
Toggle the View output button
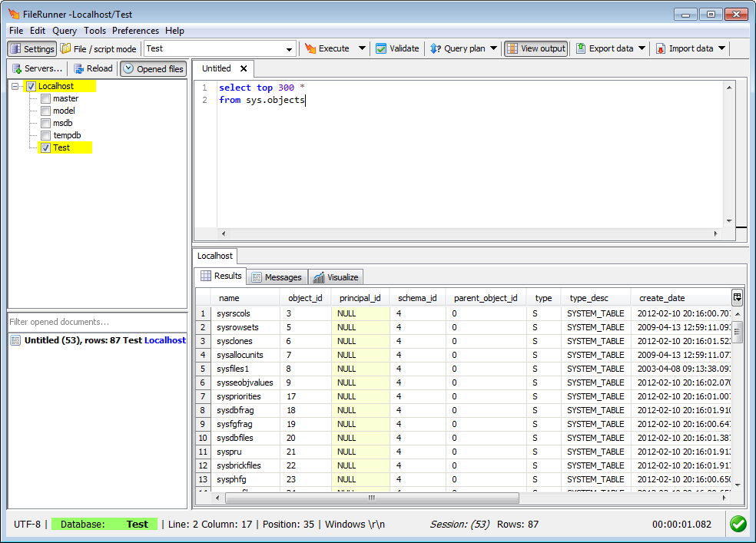535,48
